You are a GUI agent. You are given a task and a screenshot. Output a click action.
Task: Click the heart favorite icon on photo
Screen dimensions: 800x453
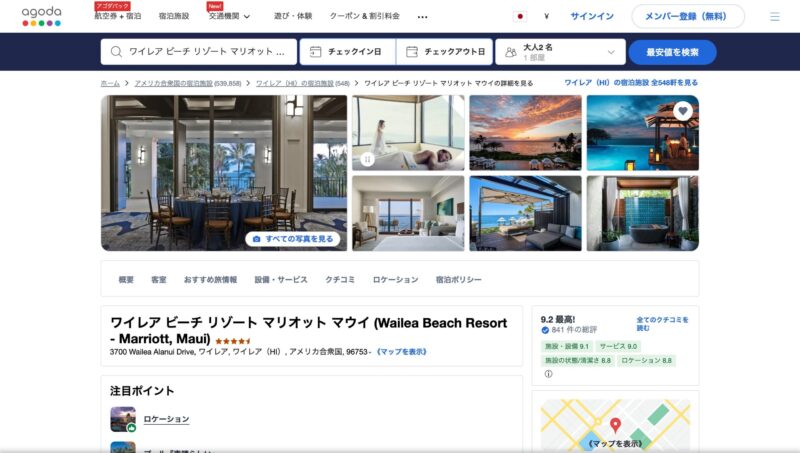[683, 111]
